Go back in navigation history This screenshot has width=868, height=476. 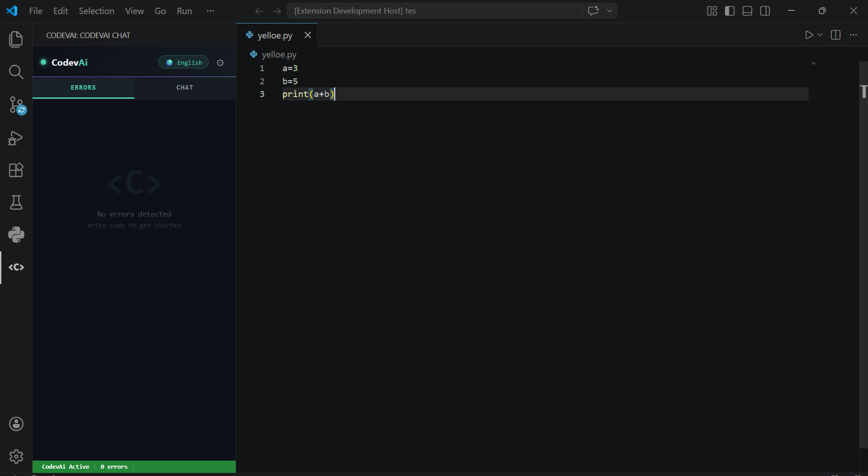pyautogui.click(x=259, y=11)
